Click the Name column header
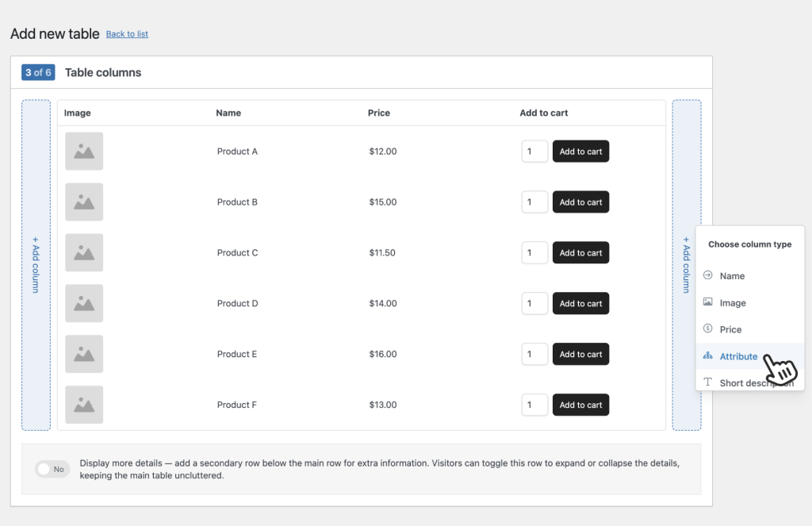812x526 pixels. 228,113
